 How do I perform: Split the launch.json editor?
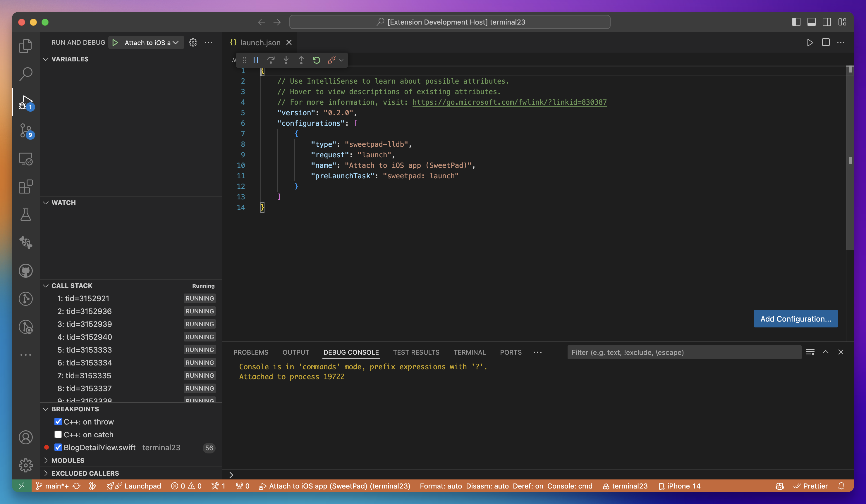(825, 43)
